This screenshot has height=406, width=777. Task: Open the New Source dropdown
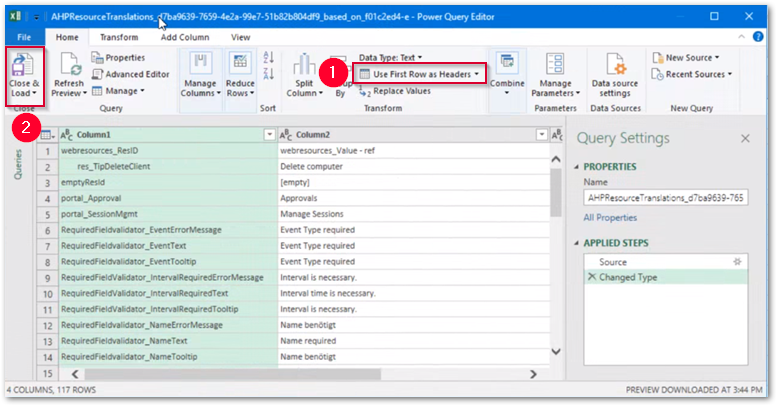[686, 58]
